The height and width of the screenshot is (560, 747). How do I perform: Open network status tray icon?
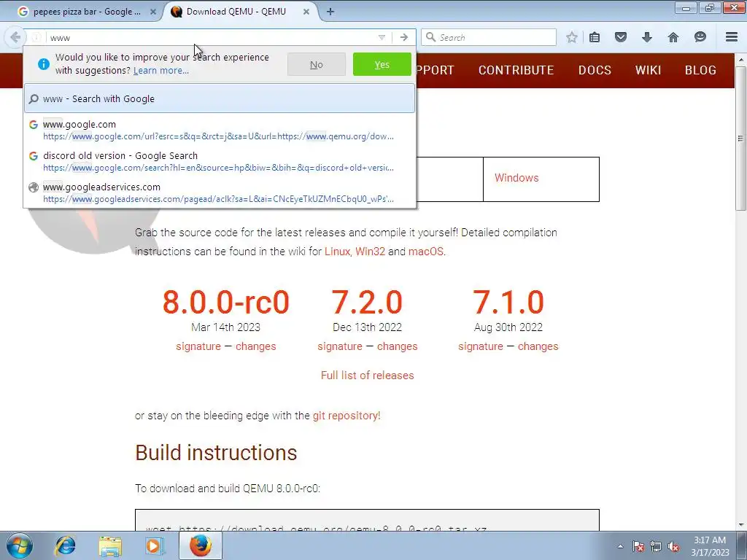tap(656, 546)
